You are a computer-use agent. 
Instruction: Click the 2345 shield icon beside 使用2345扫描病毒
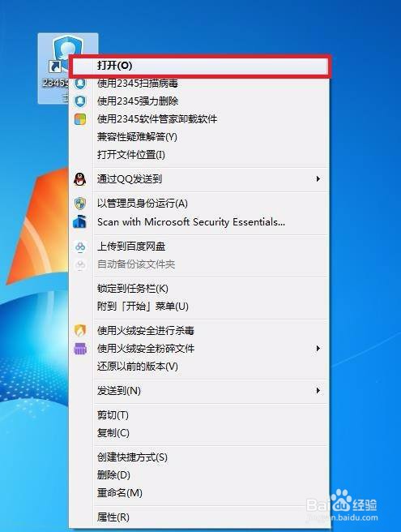[80, 83]
